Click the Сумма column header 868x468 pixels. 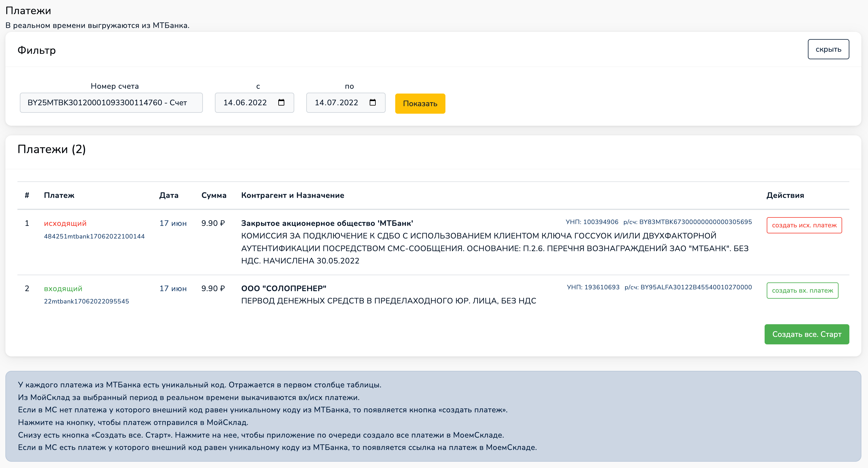point(214,196)
